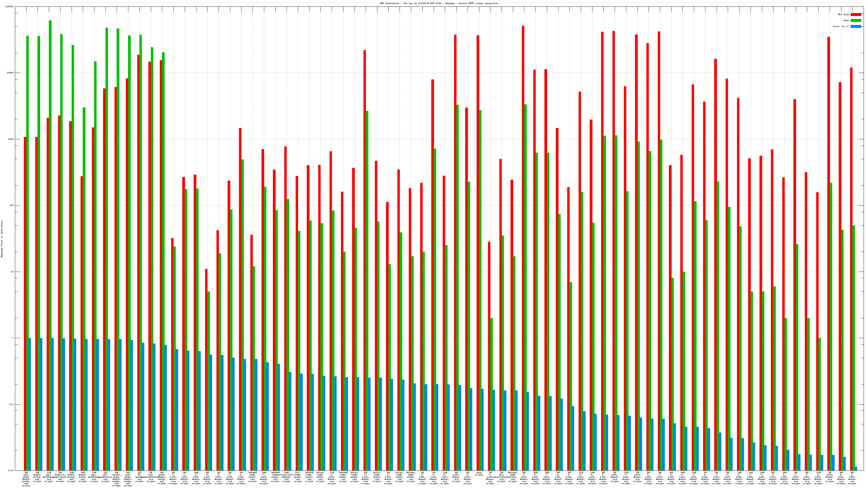Click the 0.01 y-axis tick label
The height and width of the screenshot is (488, 868).
pyautogui.click(x=11, y=470)
